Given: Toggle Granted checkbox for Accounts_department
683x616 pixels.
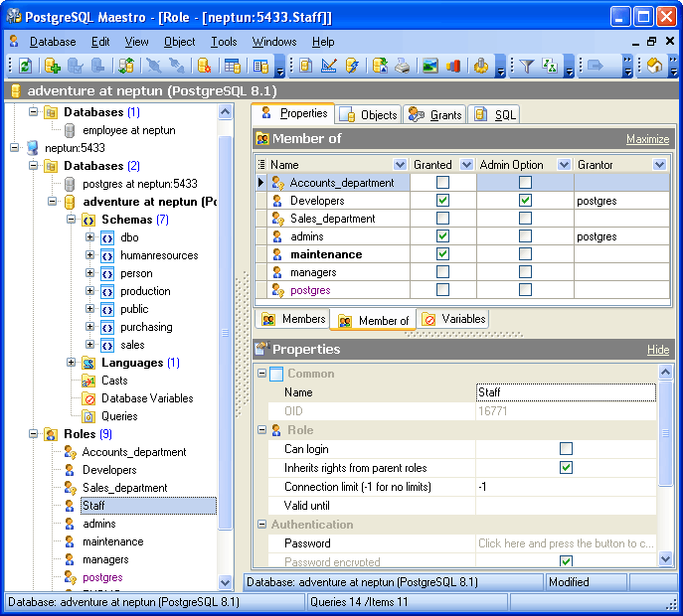Looking at the screenshot, I should tap(442, 183).
